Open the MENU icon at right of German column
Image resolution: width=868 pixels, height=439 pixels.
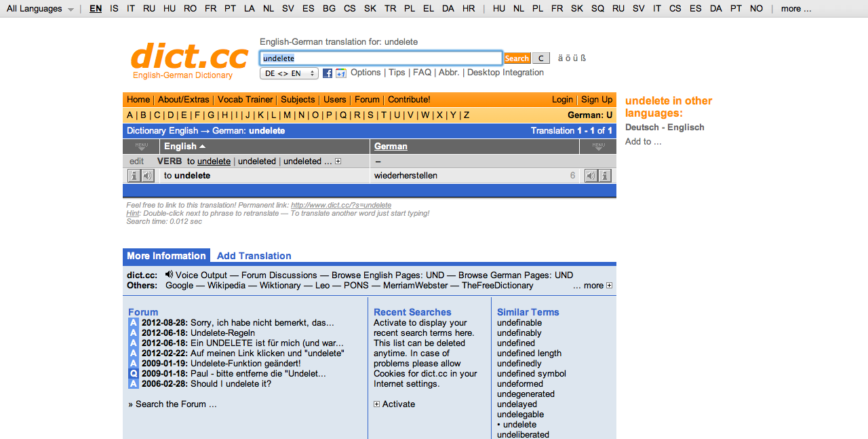pyautogui.click(x=598, y=146)
